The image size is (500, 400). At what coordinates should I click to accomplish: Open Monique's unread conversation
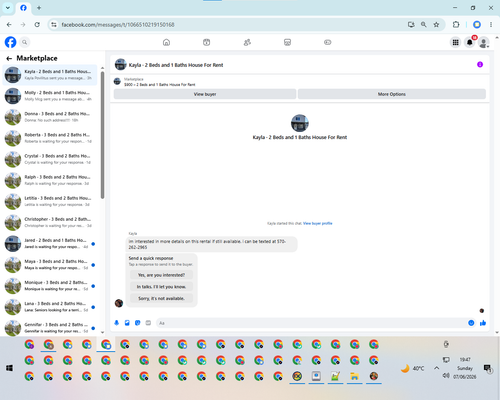coord(50,286)
